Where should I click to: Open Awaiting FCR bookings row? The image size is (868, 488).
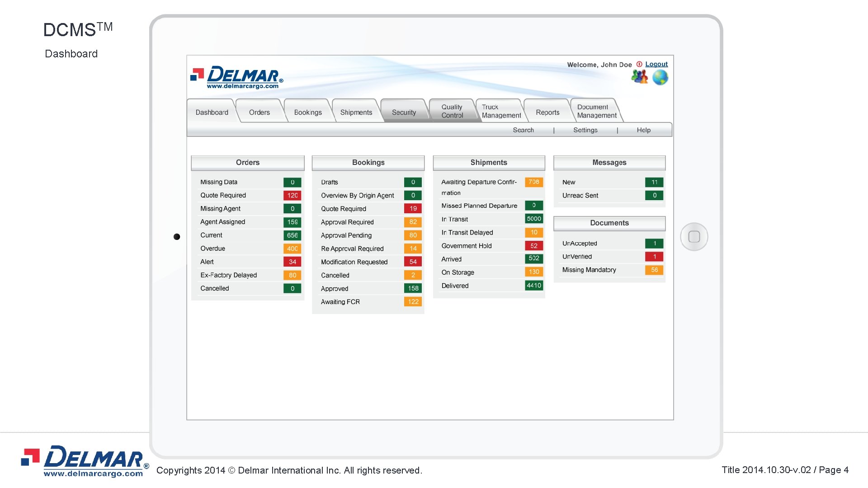[x=371, y=302]
